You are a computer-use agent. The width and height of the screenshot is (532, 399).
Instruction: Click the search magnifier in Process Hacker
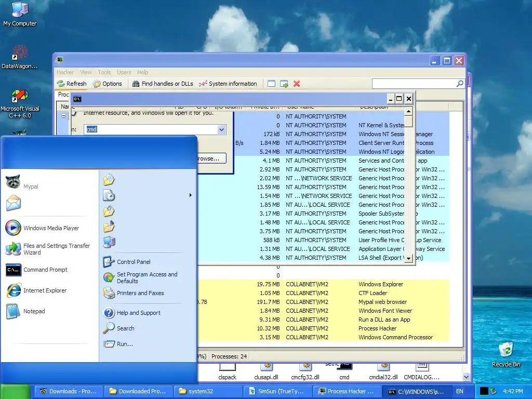point(460,84)
